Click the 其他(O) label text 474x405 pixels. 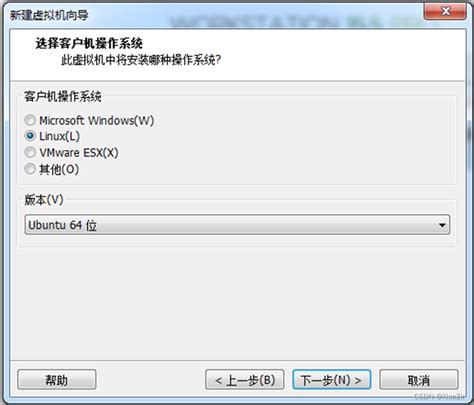(59, 169)
